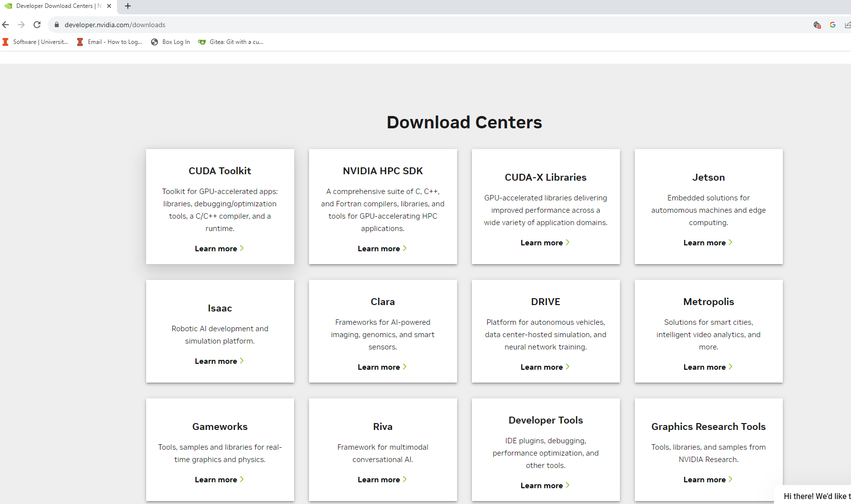Click the Software University bookmark favicon
The height and width of the screenshot is (504, 851).
6,42
